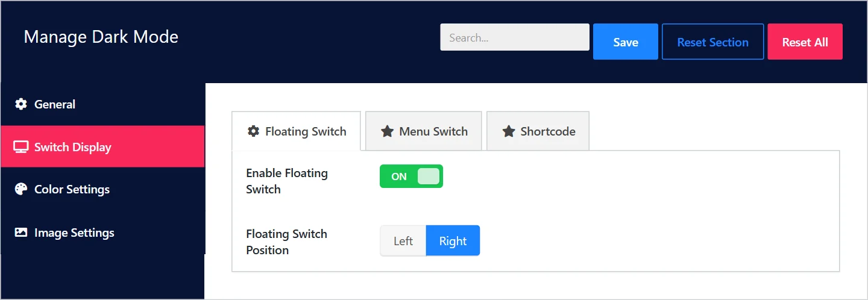
Task: Click the Manage Dark Mode title
Action: 101,37
